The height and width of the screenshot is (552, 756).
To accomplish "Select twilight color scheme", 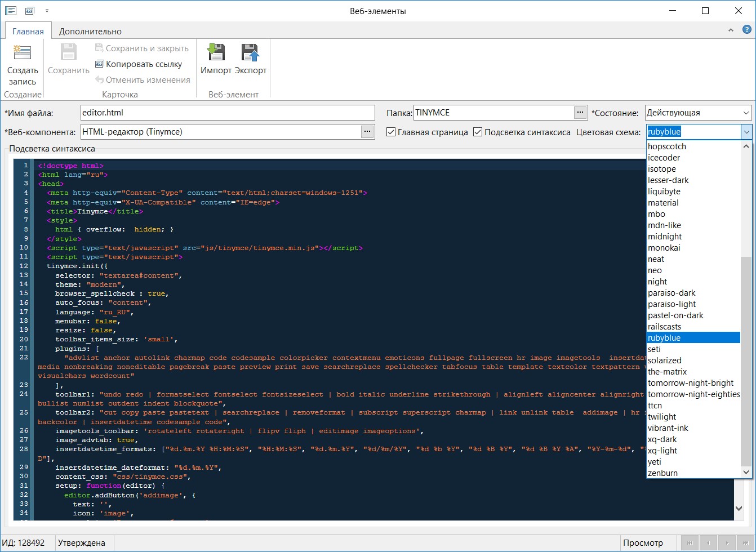I will click(693, 417).
